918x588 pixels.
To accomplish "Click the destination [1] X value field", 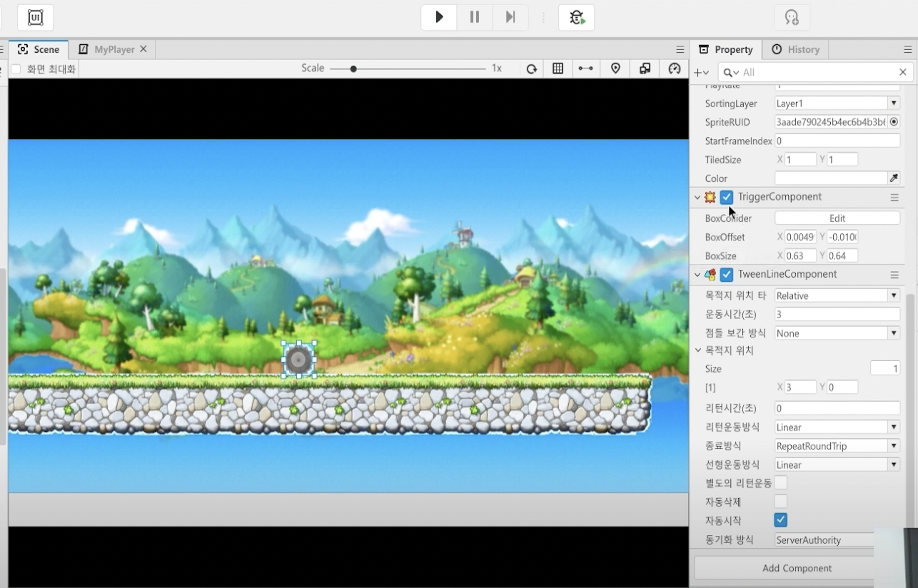I will 800,387.
